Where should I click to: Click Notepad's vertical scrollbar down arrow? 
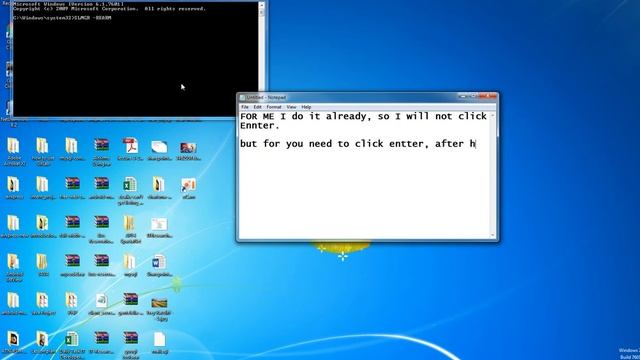(x=493, y=236)
